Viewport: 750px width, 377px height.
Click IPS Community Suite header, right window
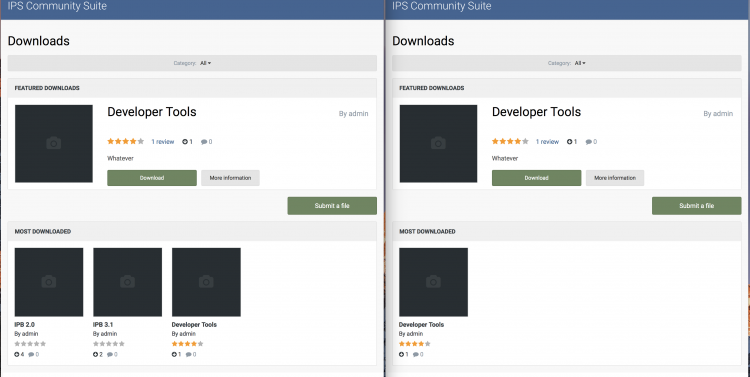[x=441, y=6]
